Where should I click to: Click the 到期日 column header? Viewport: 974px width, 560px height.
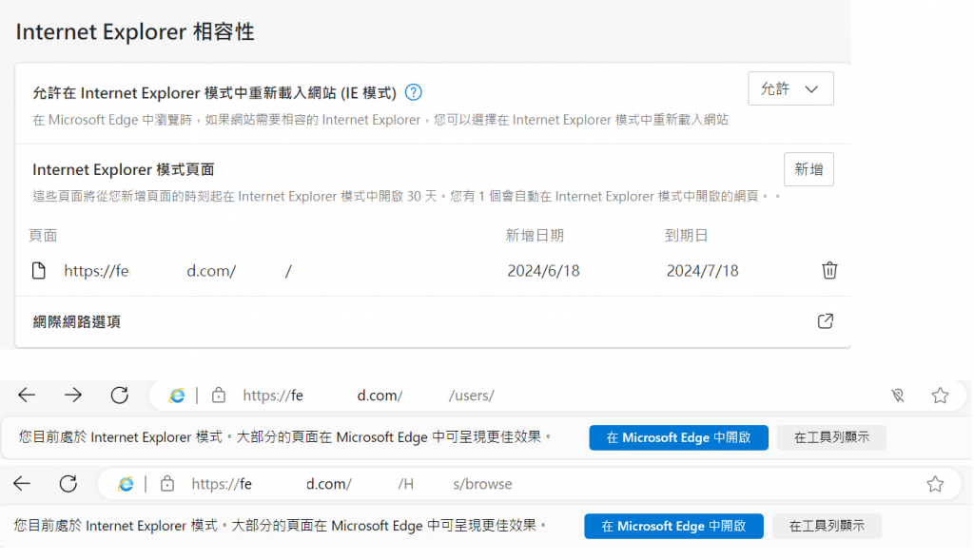tap(686, 235)
